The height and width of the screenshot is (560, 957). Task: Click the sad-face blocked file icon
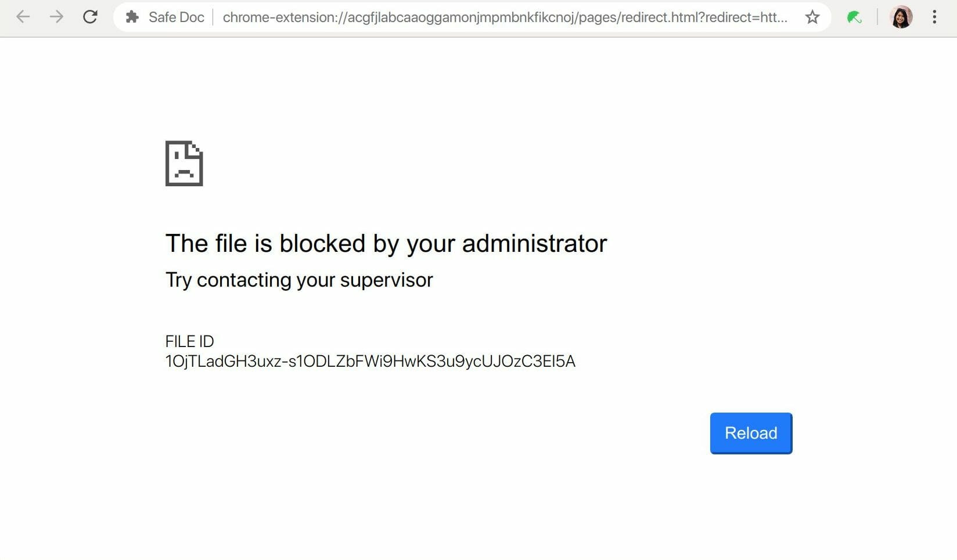click(x=184, y=163)
